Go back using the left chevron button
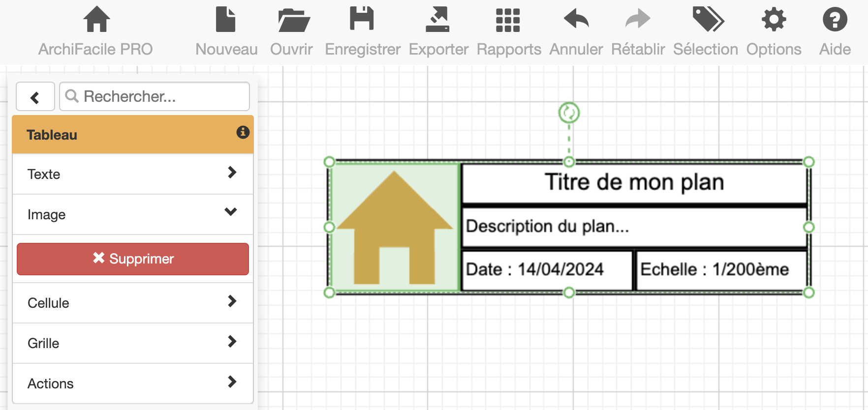 [35, 97]
